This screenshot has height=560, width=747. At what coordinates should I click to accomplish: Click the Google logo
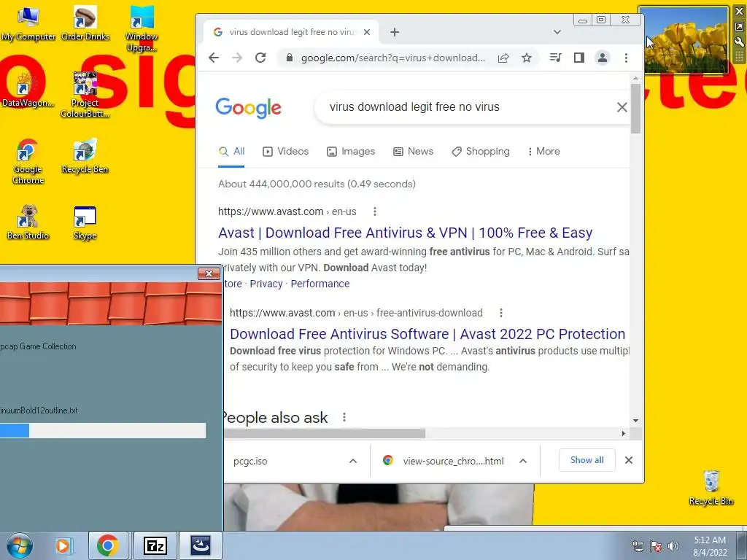tap(248, 108)
